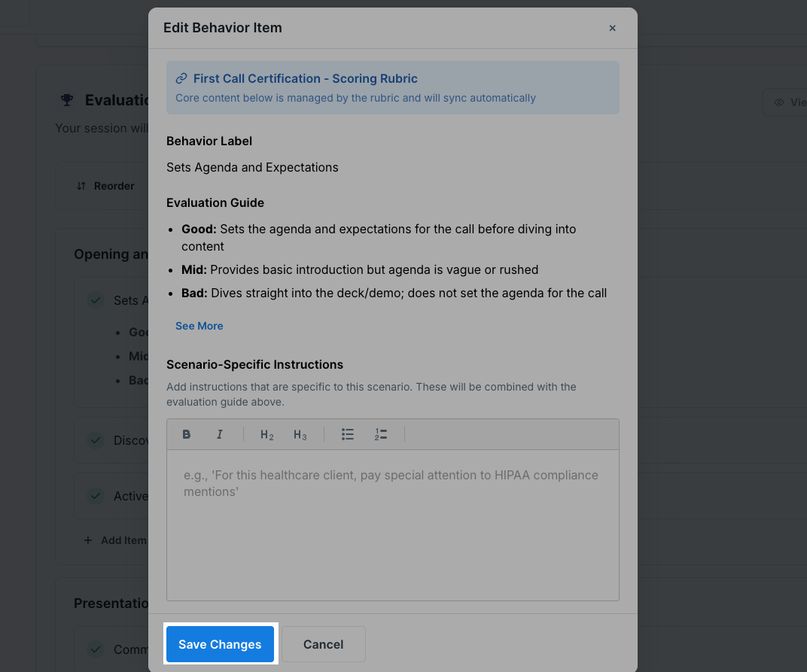Click the rubric sync notice text

[x=355, y=98]
